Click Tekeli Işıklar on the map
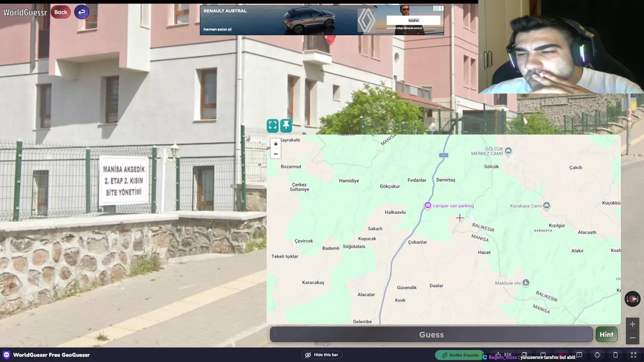 point(285,256)
